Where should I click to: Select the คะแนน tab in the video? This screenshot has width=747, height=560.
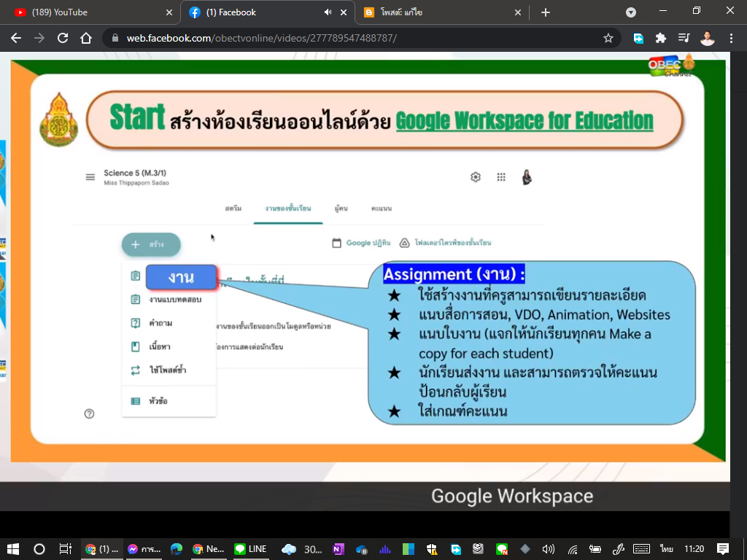[x=381, y=209]
